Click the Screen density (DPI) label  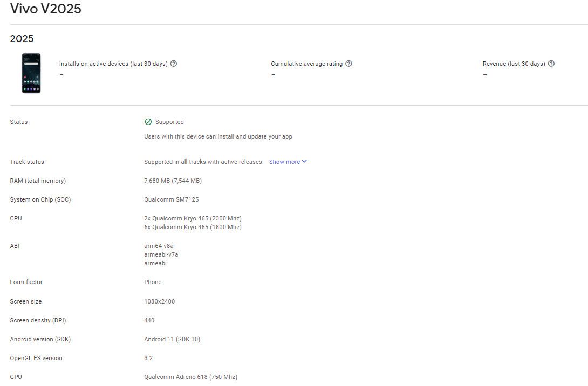pos(38,320)
